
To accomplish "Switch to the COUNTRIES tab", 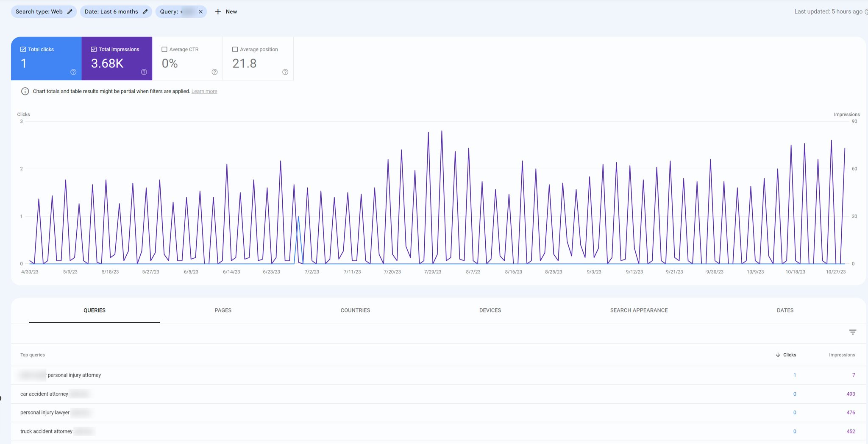I will [x=355, y=310].
